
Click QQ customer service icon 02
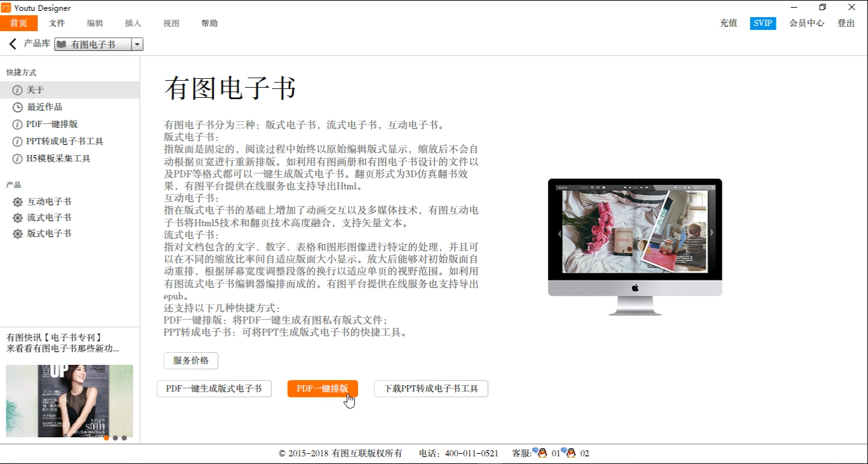point(570,453)
